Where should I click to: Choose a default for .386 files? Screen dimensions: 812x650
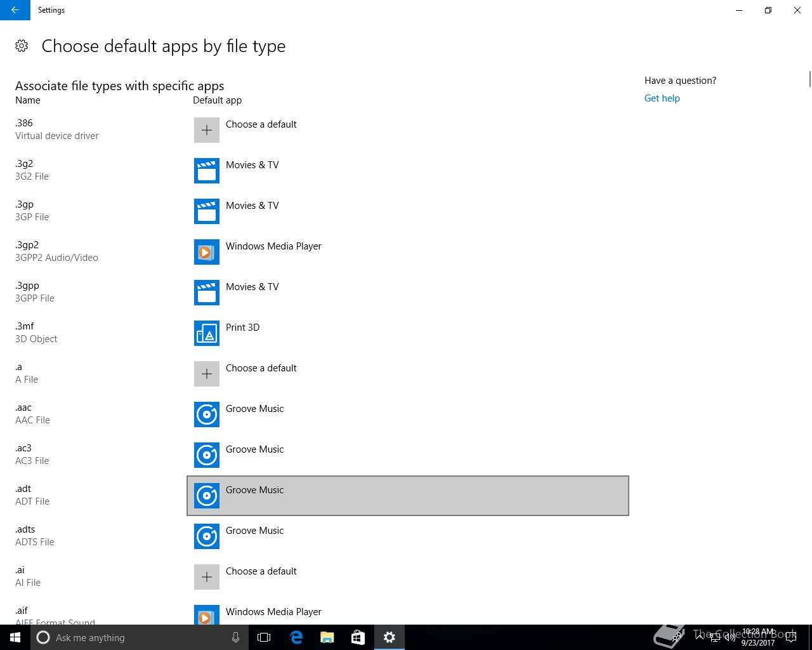[408, 130]
